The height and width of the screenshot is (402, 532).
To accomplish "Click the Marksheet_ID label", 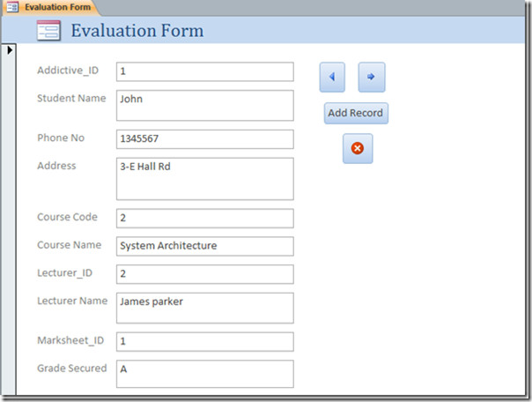I will click(x=70, y=340).
